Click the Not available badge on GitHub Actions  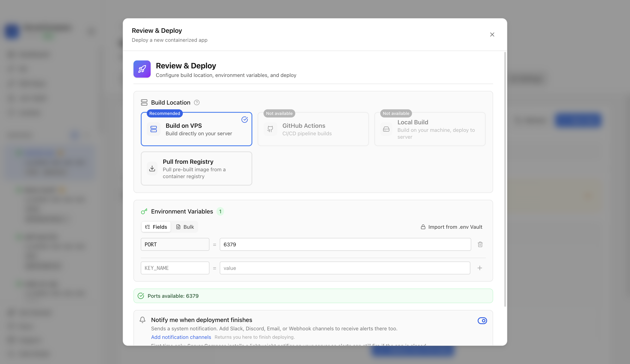pos(279,113)
